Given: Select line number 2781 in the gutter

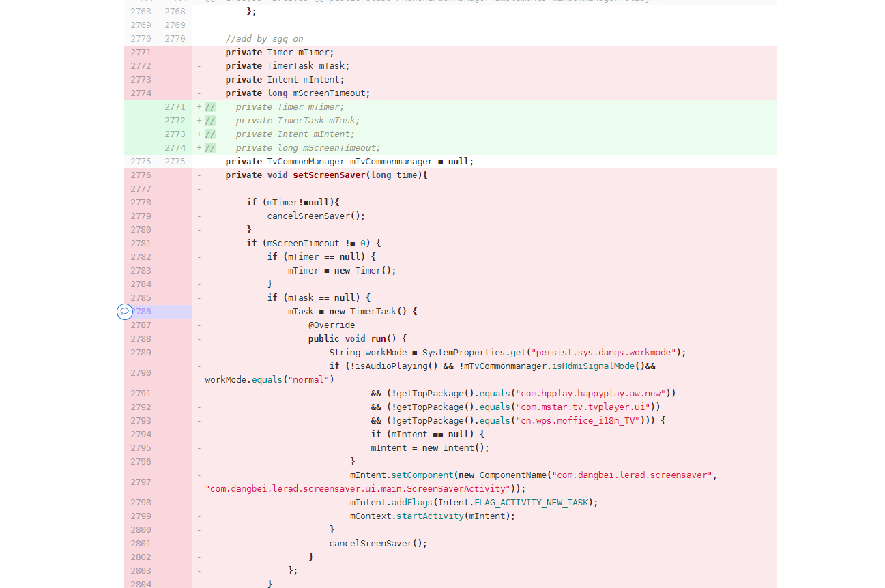Looking at the screenshot, I should (x=141, y=244).
